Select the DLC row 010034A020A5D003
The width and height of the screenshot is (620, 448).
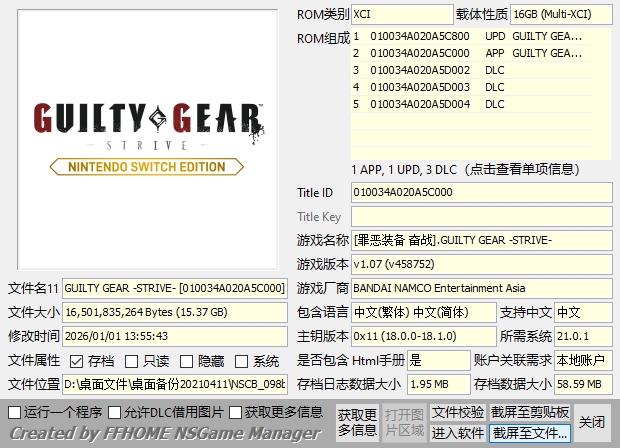(x=471, y=87)
